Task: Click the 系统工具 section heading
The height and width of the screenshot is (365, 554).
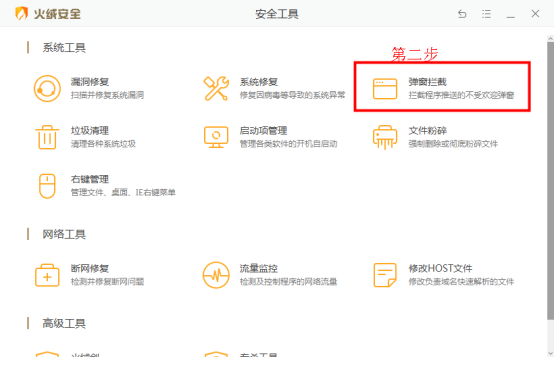Action: pos(64,48)
